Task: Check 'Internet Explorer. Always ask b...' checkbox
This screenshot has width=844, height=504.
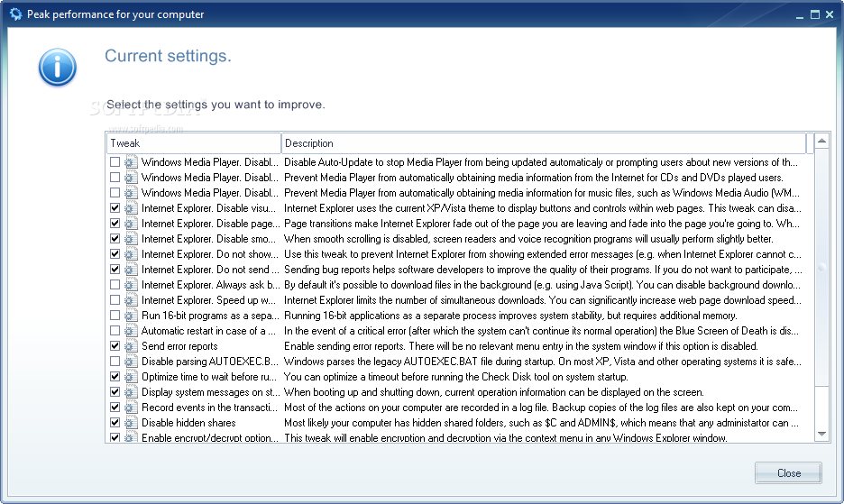Action: click(115, 284)
